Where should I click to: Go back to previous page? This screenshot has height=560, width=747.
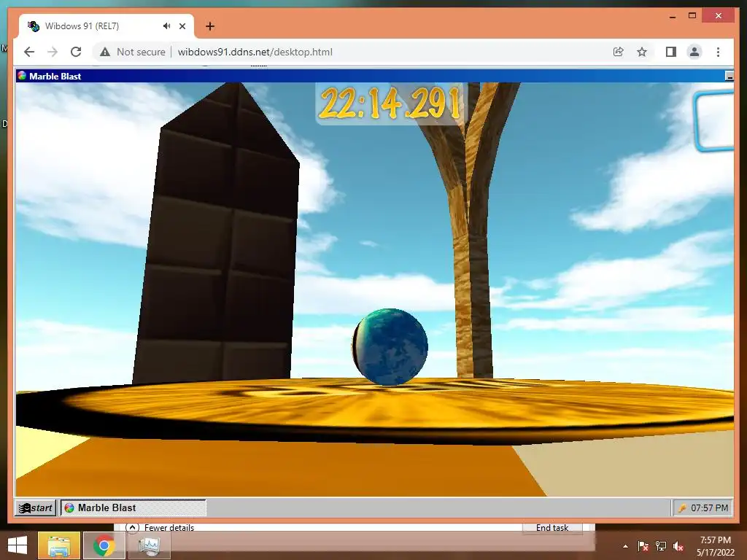[29, 52]
